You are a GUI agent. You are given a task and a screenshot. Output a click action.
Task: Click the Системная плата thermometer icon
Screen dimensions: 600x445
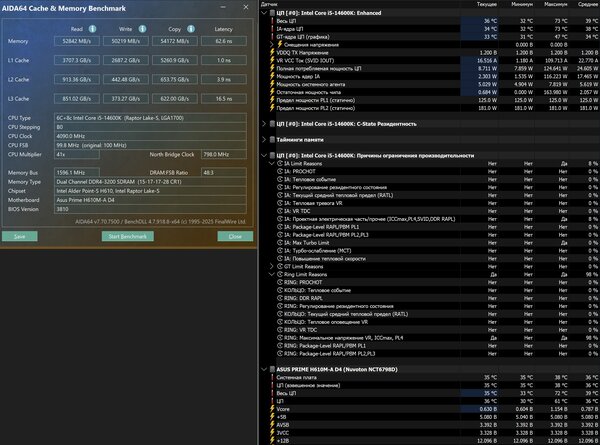click(x=272, y=377)
